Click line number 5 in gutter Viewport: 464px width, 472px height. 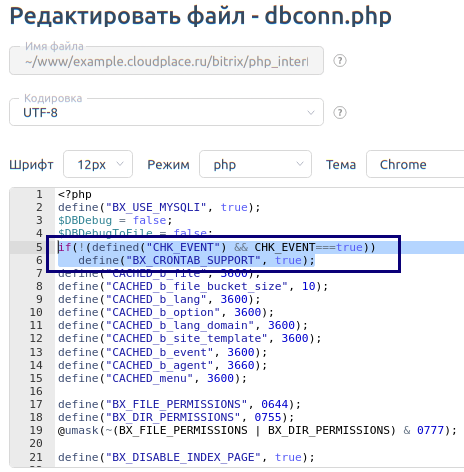pos(39,247)
